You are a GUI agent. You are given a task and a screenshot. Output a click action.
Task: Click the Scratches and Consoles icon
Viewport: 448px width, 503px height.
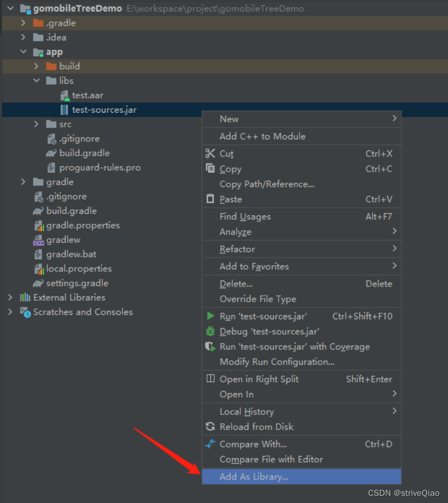coord(25,312)
